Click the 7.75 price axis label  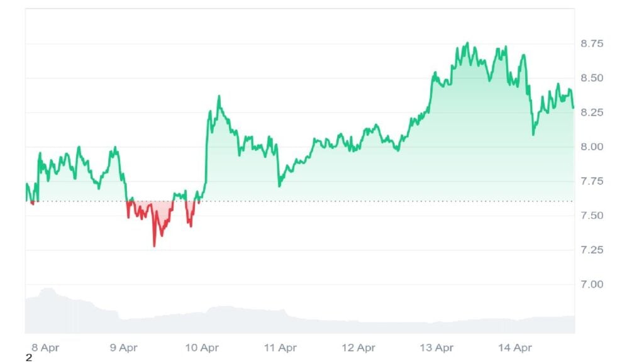point(592,182)
